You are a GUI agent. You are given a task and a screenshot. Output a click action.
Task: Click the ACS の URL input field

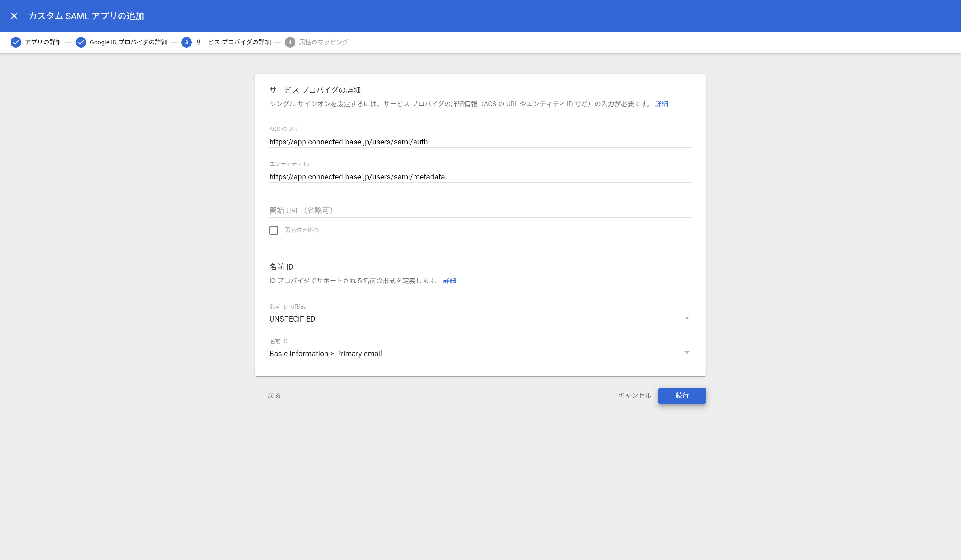[x=480, y=142]
